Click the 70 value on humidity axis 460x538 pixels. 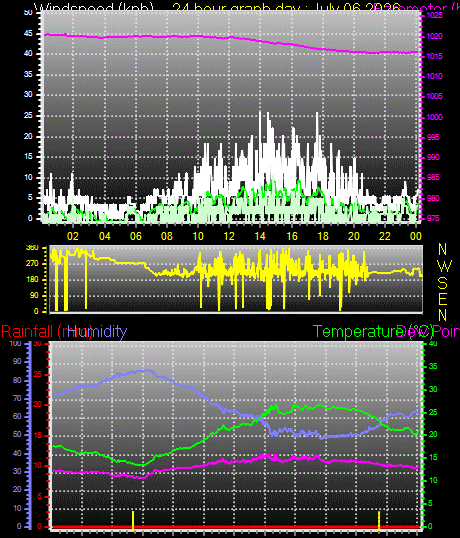click(17, 398)
